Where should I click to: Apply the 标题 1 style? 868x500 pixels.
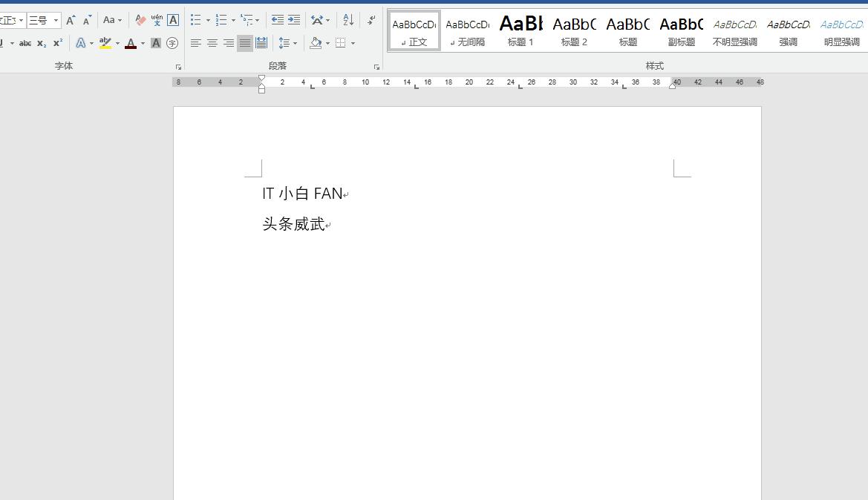(x=521, y=30)
